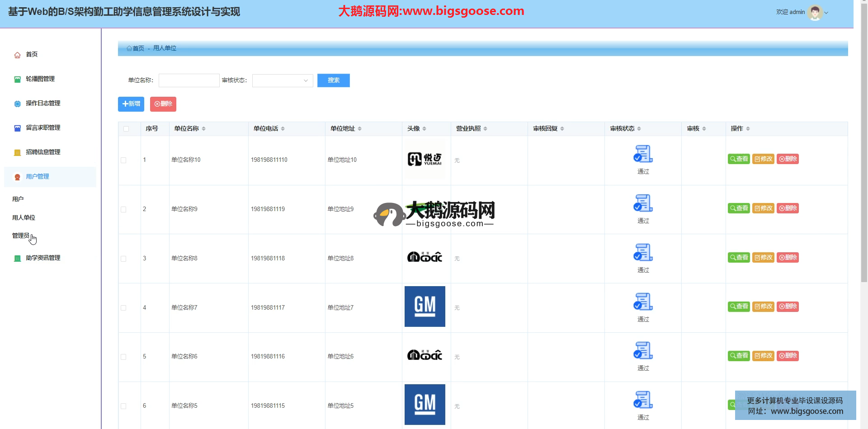Click the home icon in sidebar
Image resolution: width=868 pixels, height=429 pixels.
(x=17, y=55)
